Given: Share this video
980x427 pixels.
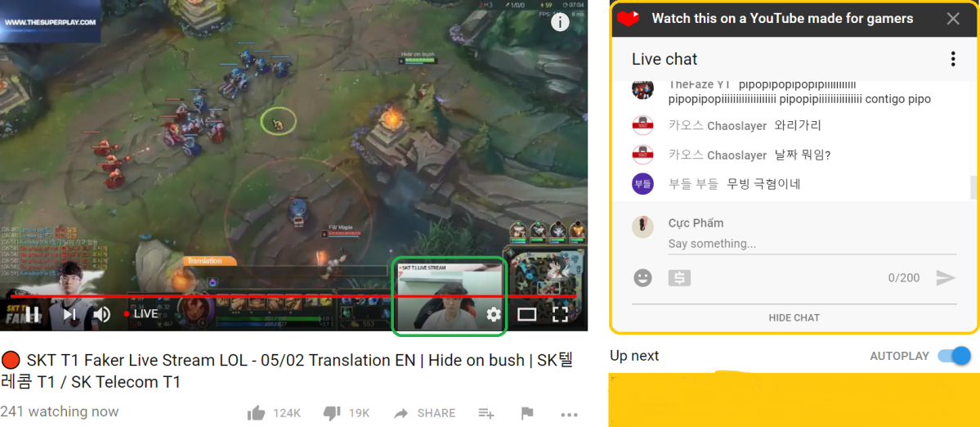Looking at the screenshot, I should point(424,413).
